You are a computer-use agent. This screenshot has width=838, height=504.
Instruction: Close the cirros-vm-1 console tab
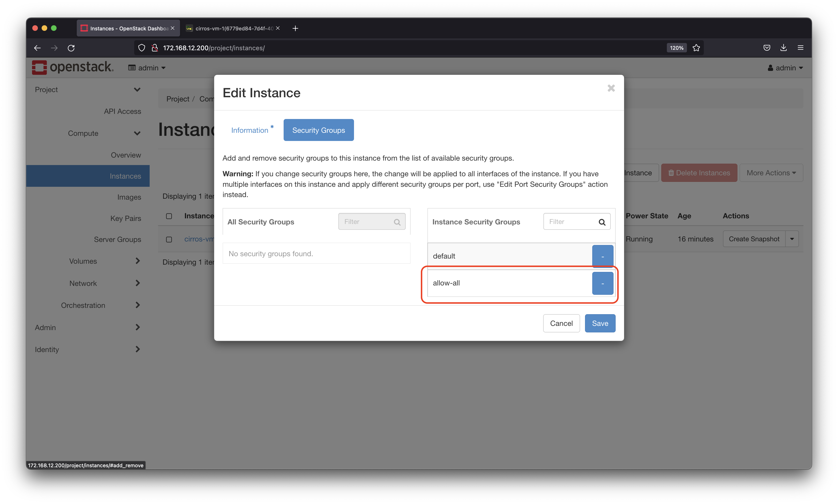(278, 28)
